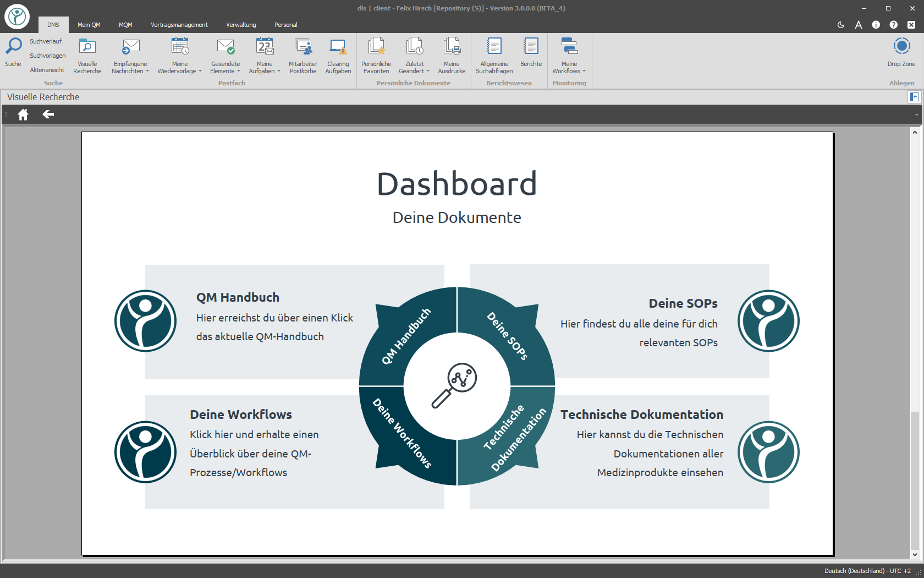Toggle dark mode with the moon icon

coord(841,25)
